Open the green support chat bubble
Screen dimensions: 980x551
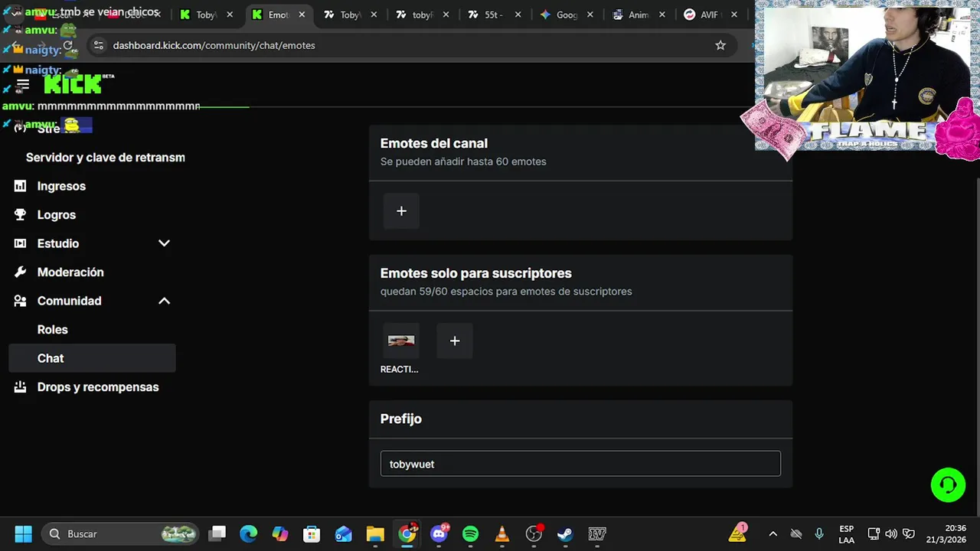point(948,485)
